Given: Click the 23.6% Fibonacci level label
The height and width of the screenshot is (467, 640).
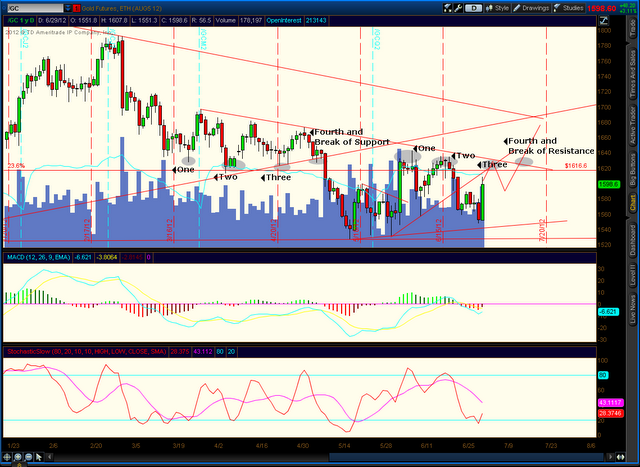Looking at the screenshot, I should click(16, 166).
